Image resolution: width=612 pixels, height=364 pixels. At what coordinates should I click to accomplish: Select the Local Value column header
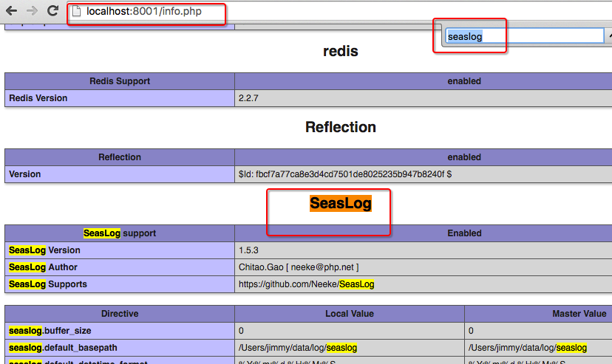350,314
